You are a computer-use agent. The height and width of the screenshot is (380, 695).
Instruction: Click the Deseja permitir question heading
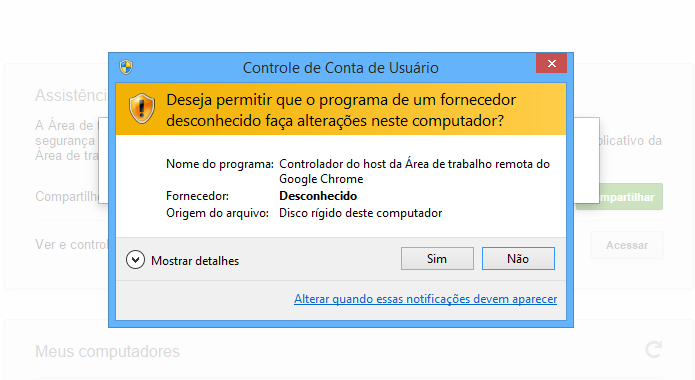[x=341, y=110]
